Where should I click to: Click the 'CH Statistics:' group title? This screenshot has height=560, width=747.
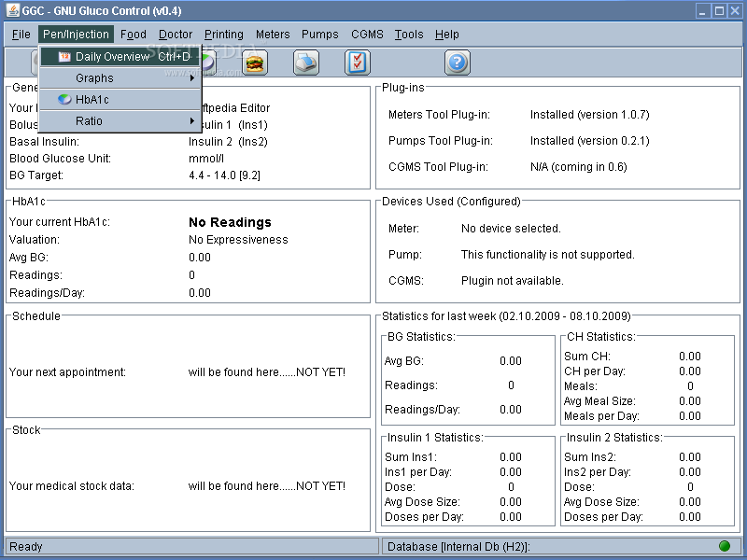pyautogui.click(x=601, y=337)
